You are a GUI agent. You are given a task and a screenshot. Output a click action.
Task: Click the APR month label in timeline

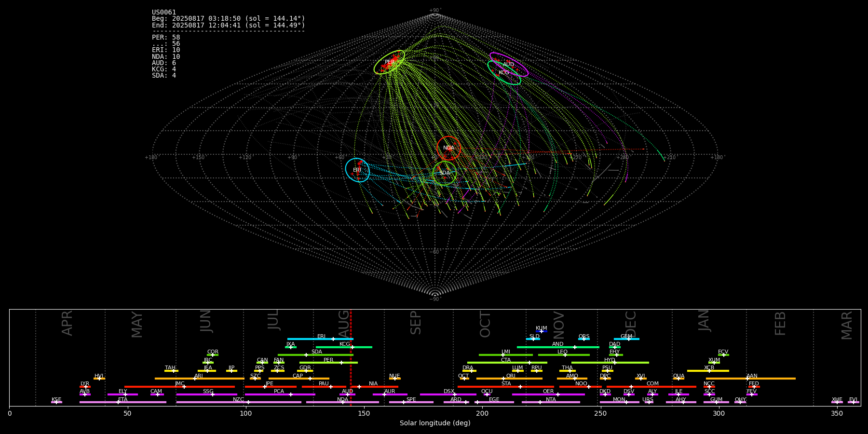[68, 323]
